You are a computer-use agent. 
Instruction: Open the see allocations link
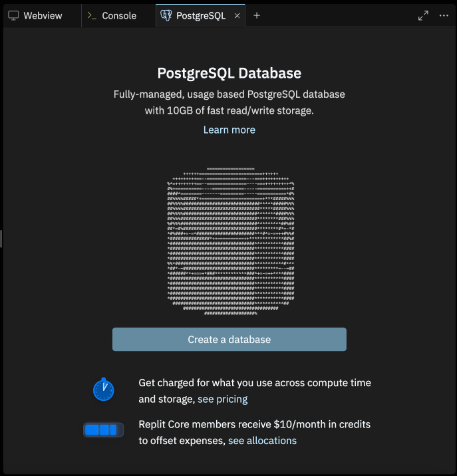pos(262,440)
